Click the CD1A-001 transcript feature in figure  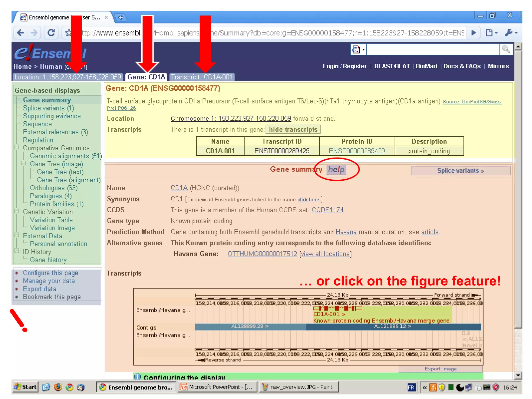click(x=337, y=308)
